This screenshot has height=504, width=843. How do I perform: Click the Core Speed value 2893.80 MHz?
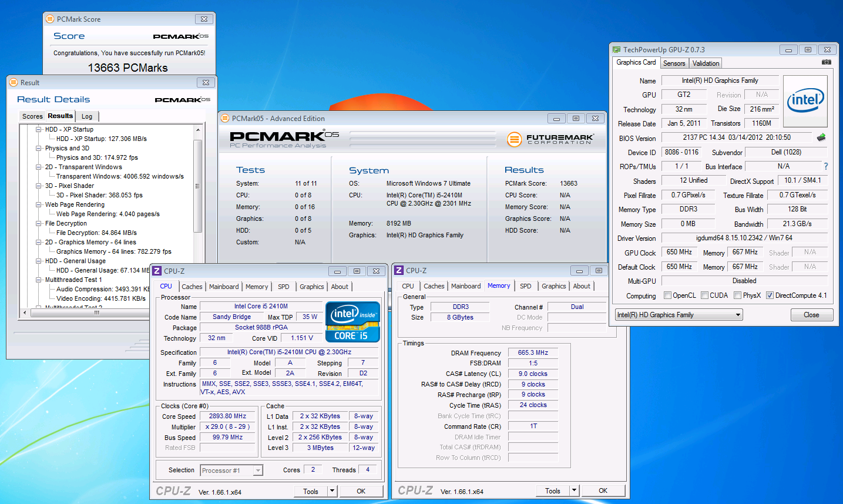pyautogui.click(x=227, y=416)
